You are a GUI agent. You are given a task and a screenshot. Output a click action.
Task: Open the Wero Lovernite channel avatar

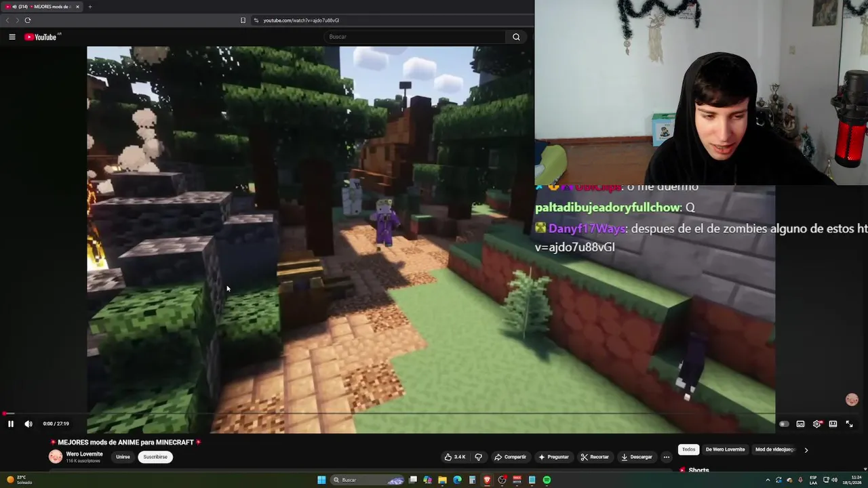[56, 457]
